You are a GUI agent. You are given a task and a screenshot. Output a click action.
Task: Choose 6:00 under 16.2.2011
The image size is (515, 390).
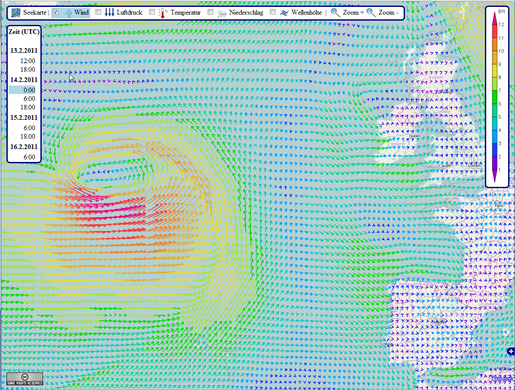pos(29,157)
